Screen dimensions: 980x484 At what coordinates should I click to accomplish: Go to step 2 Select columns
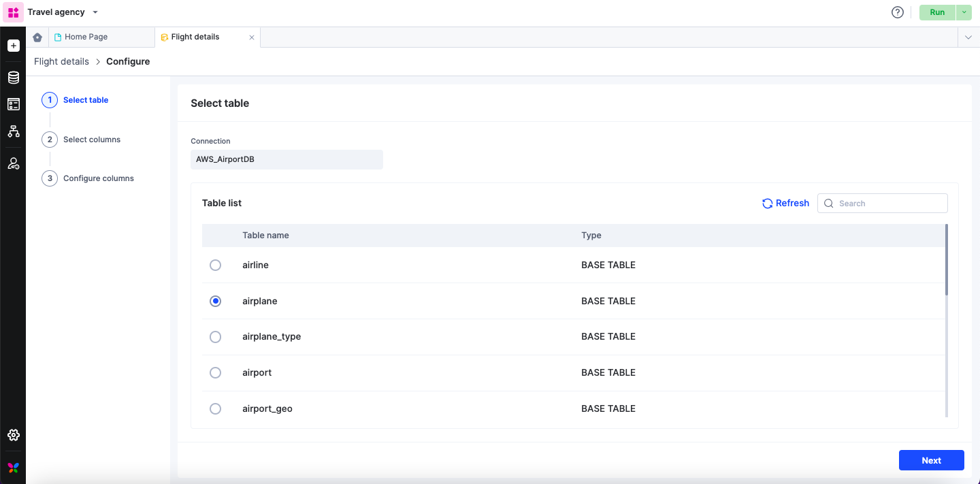(81, 140)
